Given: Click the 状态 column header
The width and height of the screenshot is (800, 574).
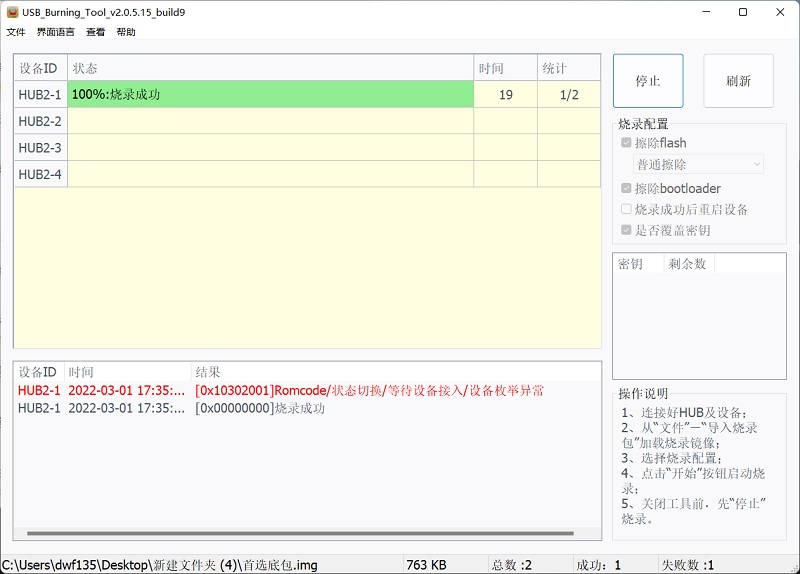Looking at the screenshot, I should (x=270, y=68).
